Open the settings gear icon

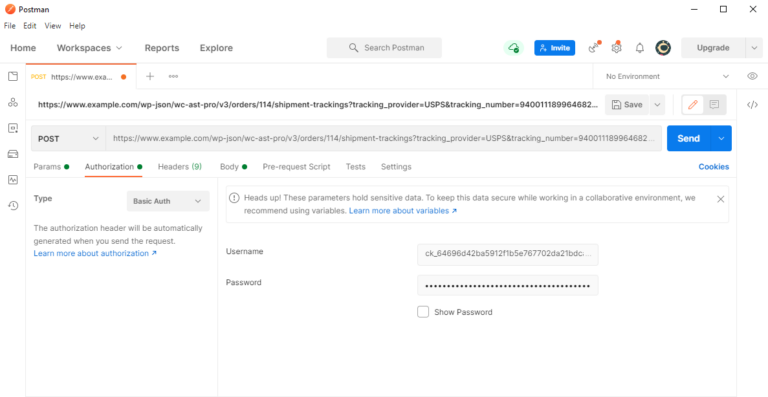[617, 48]
